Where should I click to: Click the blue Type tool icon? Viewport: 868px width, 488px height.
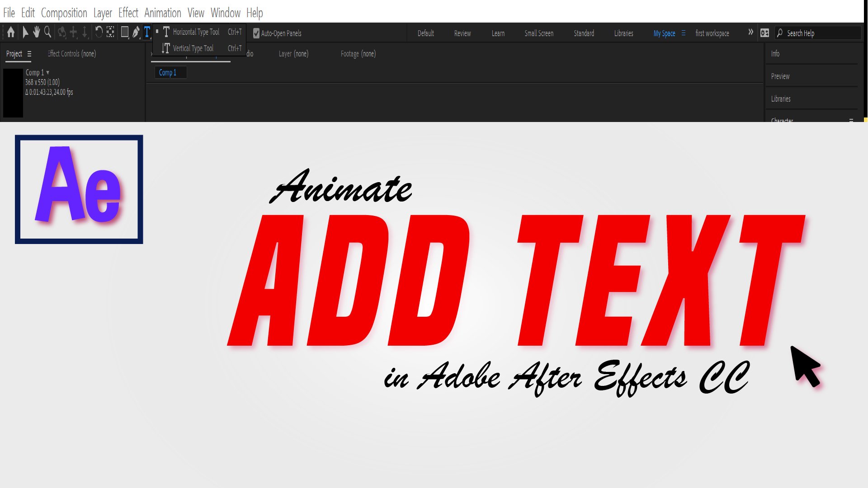[x=147, y=32]
